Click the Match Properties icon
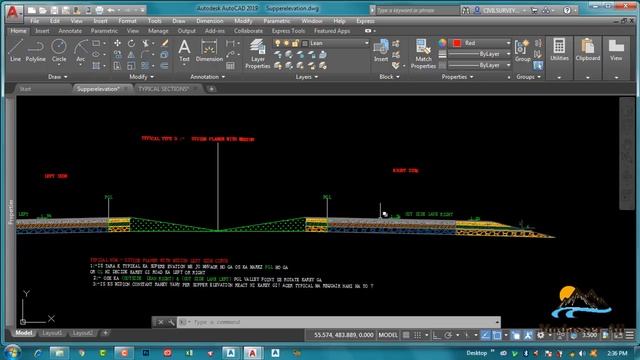The height and width of the screenshot is (360, 640). coord(423,53)
